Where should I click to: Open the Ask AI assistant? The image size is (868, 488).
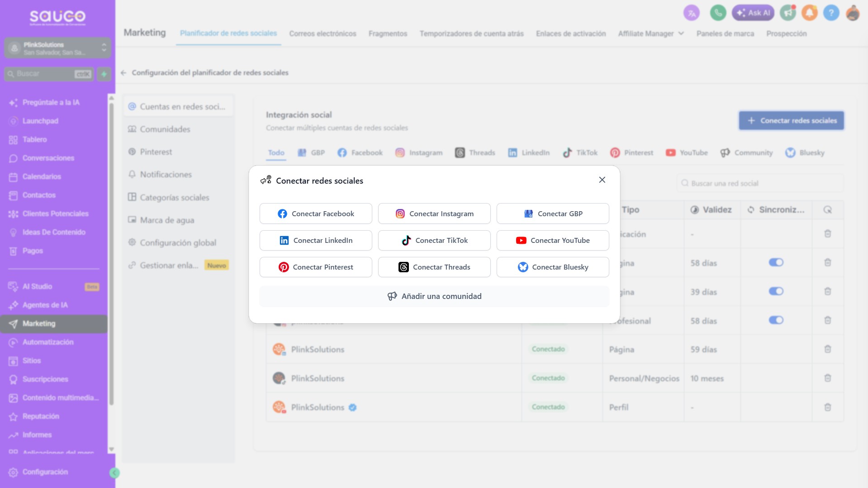(753, 13)
